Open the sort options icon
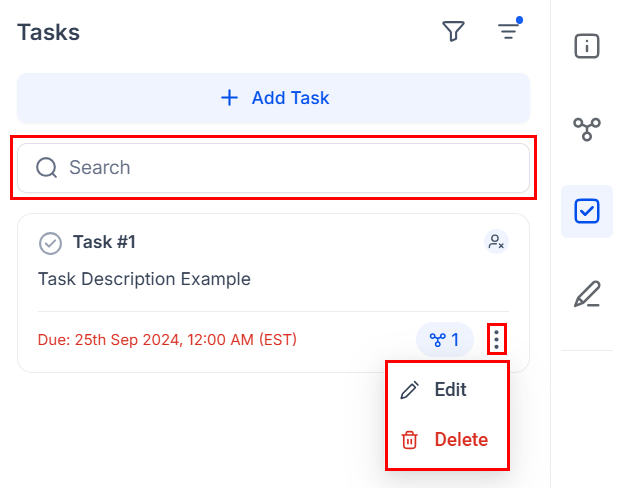Viewport: 623px width, 488px height. [x=509, y=32]
